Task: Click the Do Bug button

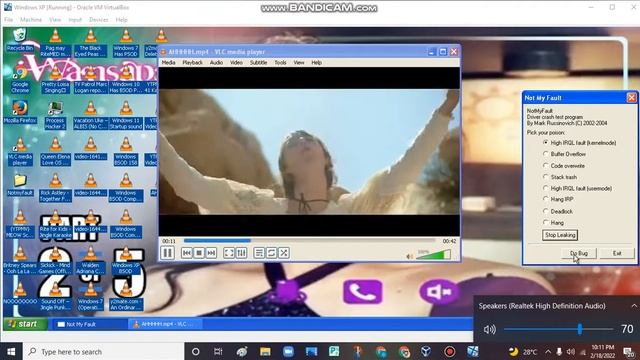Action: click(x=579, y=253)
